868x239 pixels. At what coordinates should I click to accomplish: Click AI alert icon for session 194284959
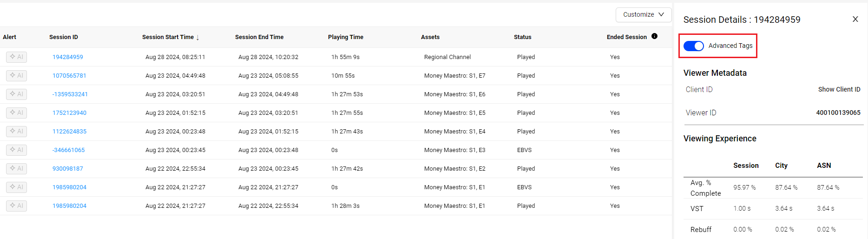16,57
